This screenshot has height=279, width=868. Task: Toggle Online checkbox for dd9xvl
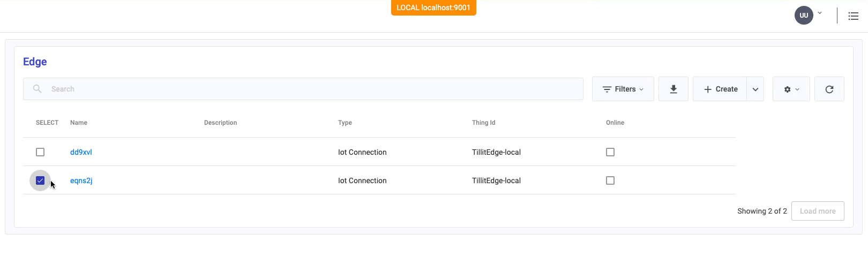tap(610, 152)
